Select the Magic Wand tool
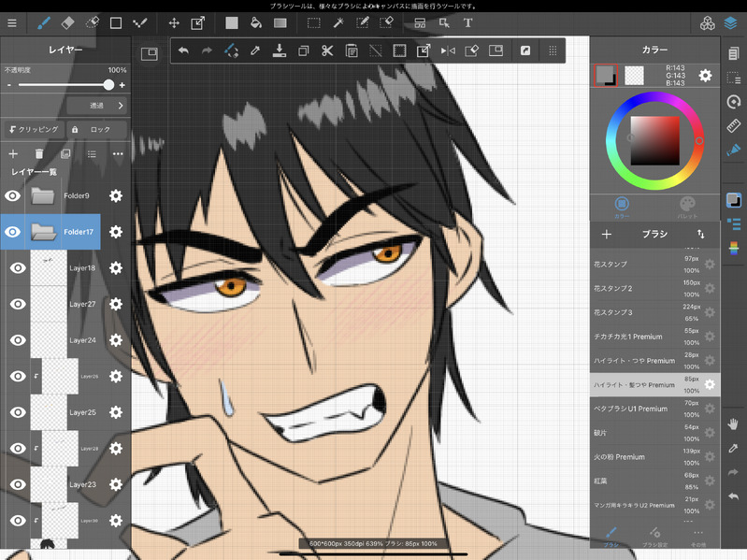This screenshot has height=560, width=747. tap(338, 22)
